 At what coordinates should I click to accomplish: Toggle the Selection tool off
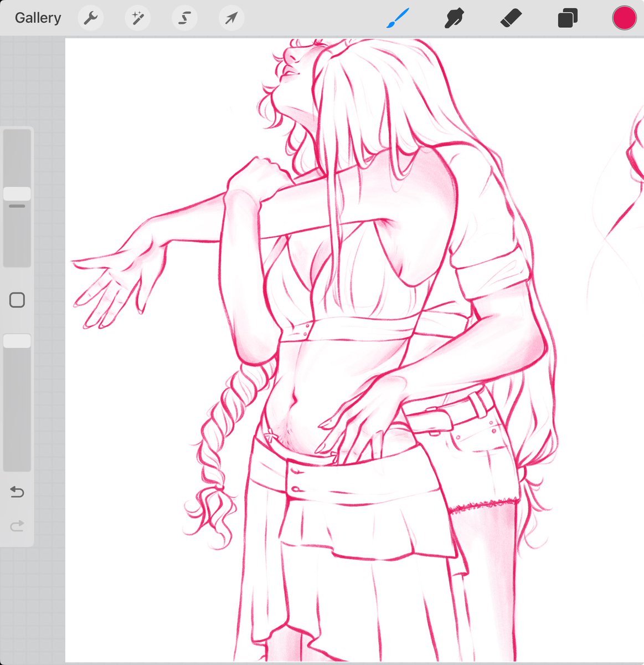(184, 17)
